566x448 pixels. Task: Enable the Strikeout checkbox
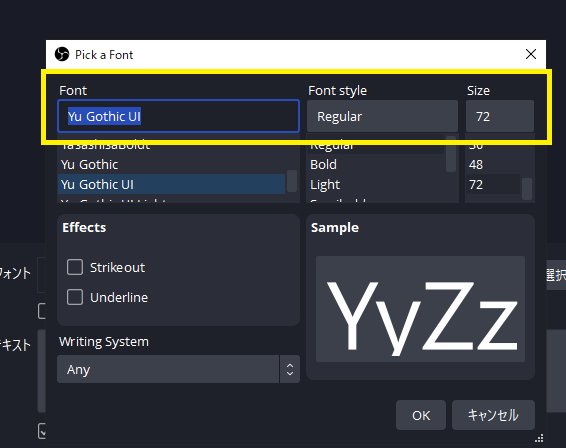pos(75,268)
